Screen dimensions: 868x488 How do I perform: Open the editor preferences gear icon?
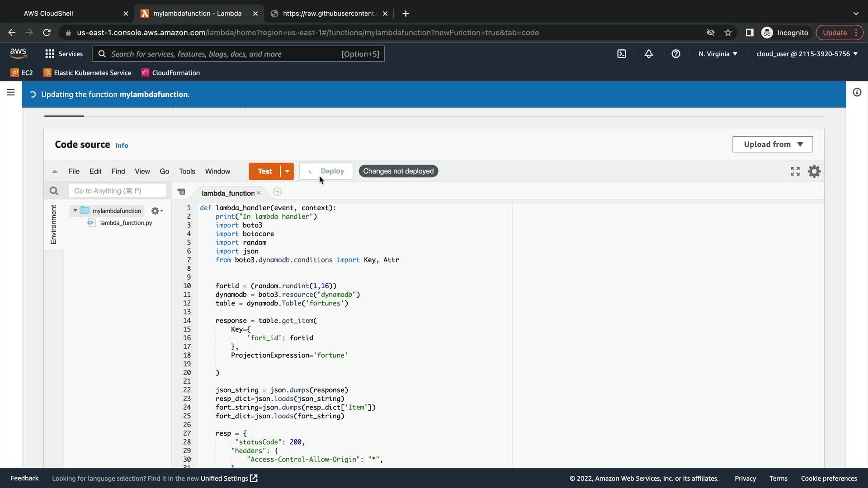pos(814,171)
